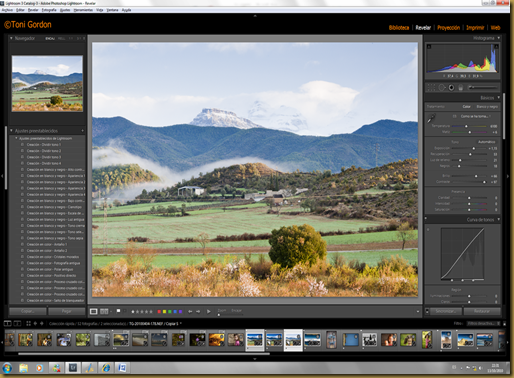This screenshot has height=378, width=514.
Task: Select the crop overlay tool
Action: pyautogui.click(x=431, y=88)
